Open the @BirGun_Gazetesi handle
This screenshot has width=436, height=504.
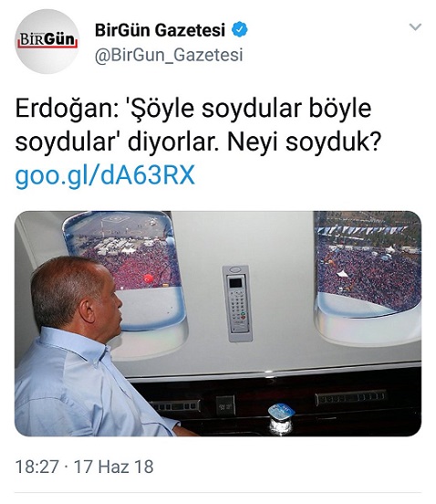point(169,55)
